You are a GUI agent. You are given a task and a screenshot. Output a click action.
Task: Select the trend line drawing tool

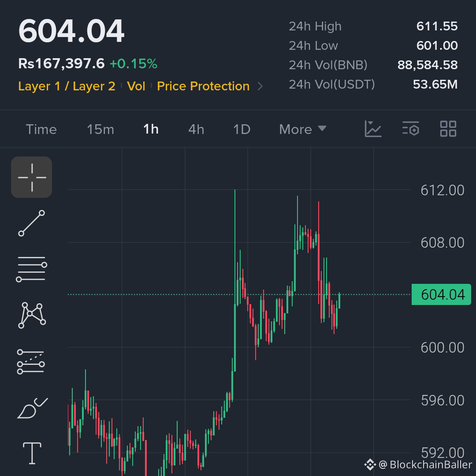[32, 223]
